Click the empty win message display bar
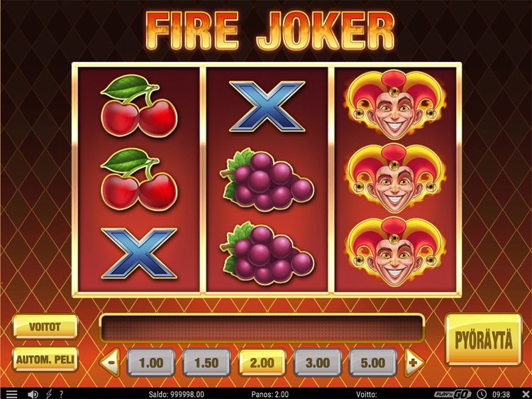 [x=262, y=328]
